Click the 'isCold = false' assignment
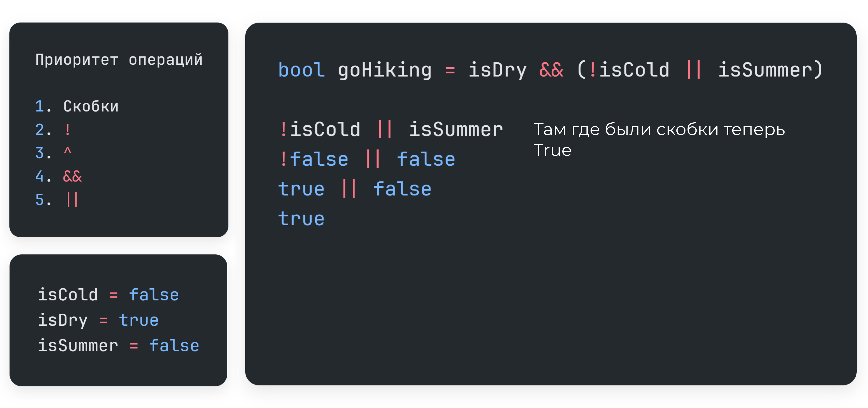Image resolution: width=868 pixels, height=408 pixels. tap(108, 295)
